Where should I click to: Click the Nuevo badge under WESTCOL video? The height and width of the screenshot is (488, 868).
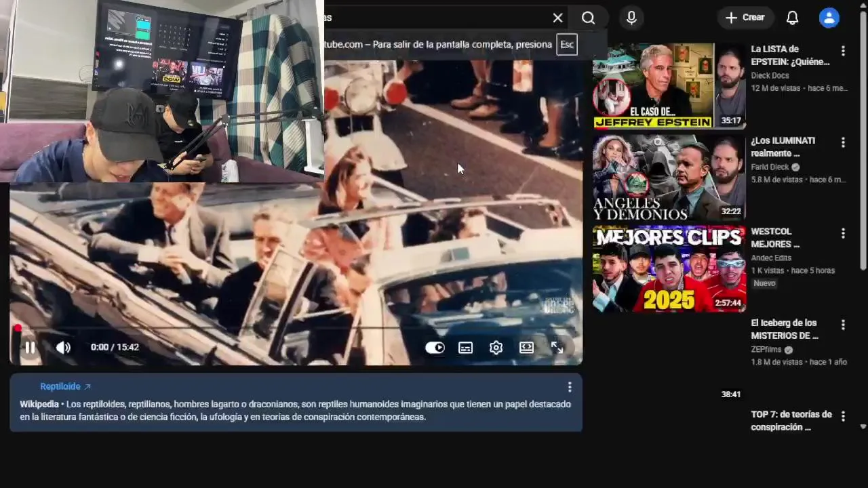[764, 283]
